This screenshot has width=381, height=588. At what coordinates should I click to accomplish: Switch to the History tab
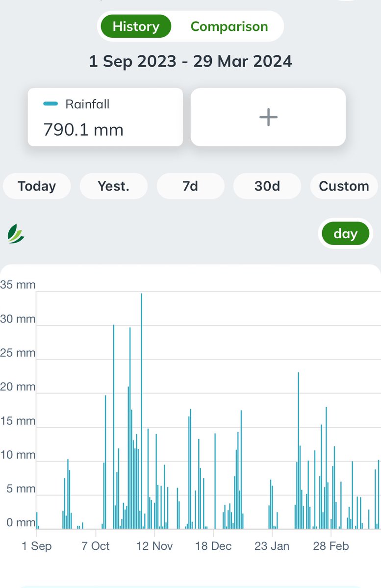pos(136,26)
